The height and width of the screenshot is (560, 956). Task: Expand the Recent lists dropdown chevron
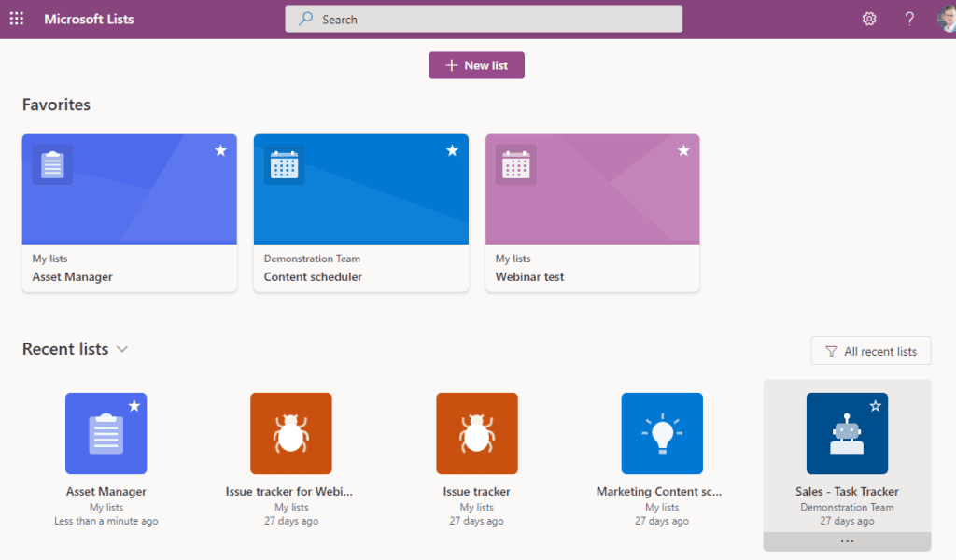(122, 349)
